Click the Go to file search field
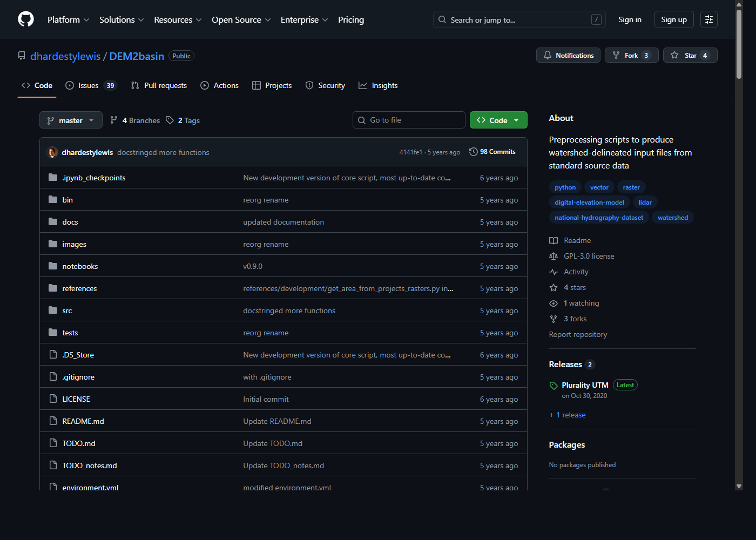This screenshot has height=540, width=756. pos(409,119)
